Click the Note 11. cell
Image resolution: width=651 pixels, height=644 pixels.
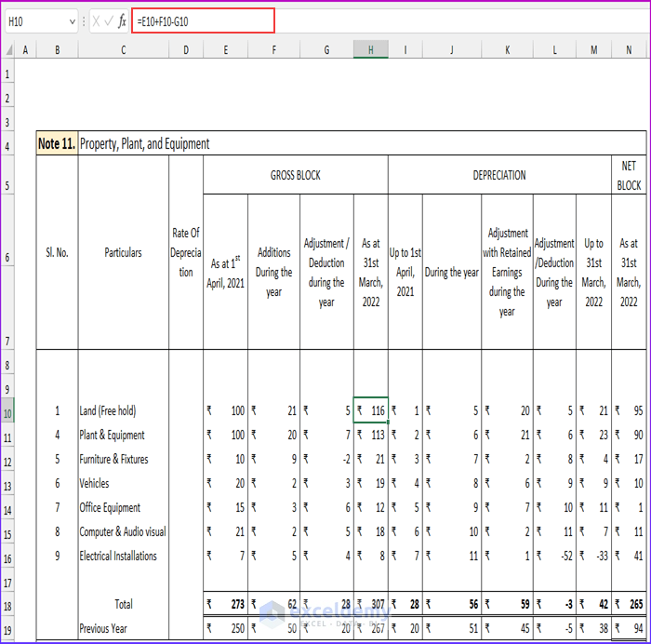coord(57,144)
